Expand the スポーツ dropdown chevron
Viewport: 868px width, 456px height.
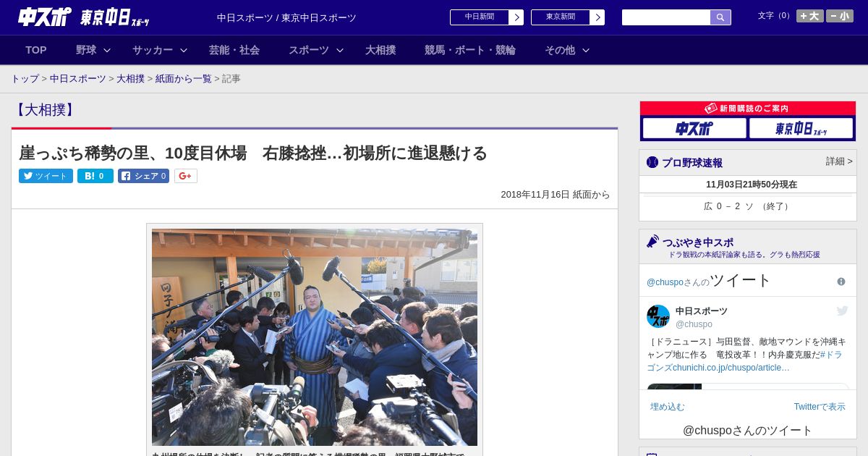(340, 50)
